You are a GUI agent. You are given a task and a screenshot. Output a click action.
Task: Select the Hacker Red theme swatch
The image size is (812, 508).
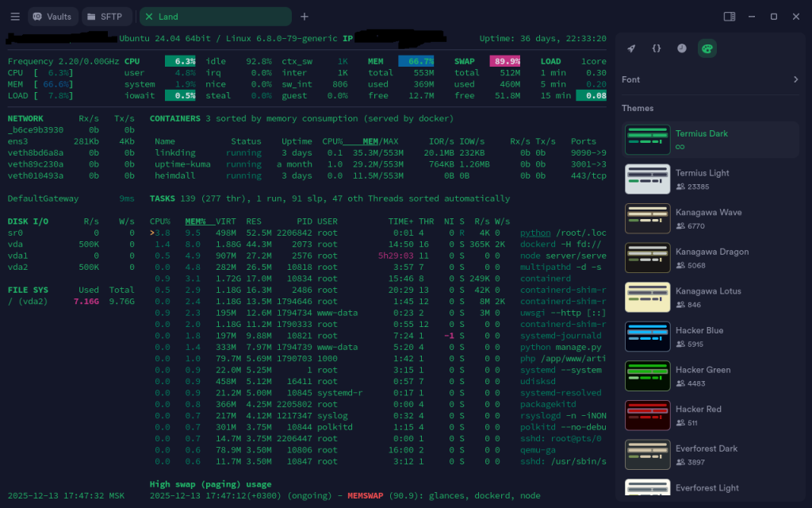(648, 415)
